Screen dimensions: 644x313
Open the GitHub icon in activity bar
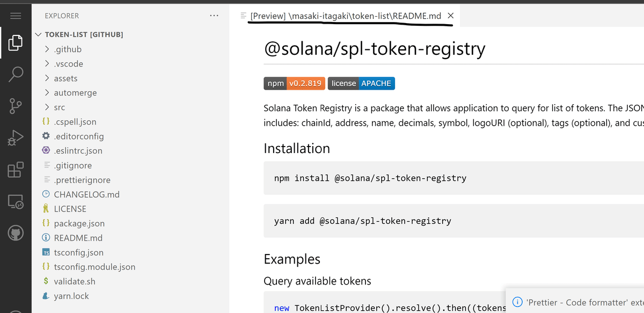(16, 233)
